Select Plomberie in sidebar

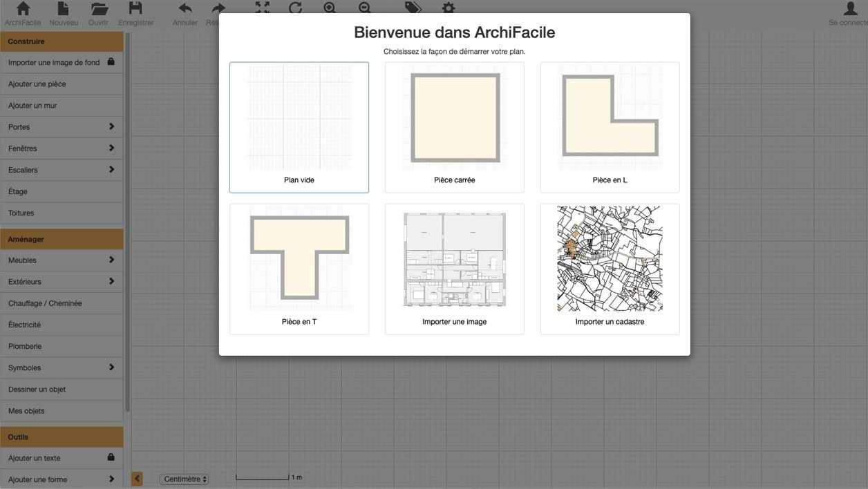[x=62, y=346]
